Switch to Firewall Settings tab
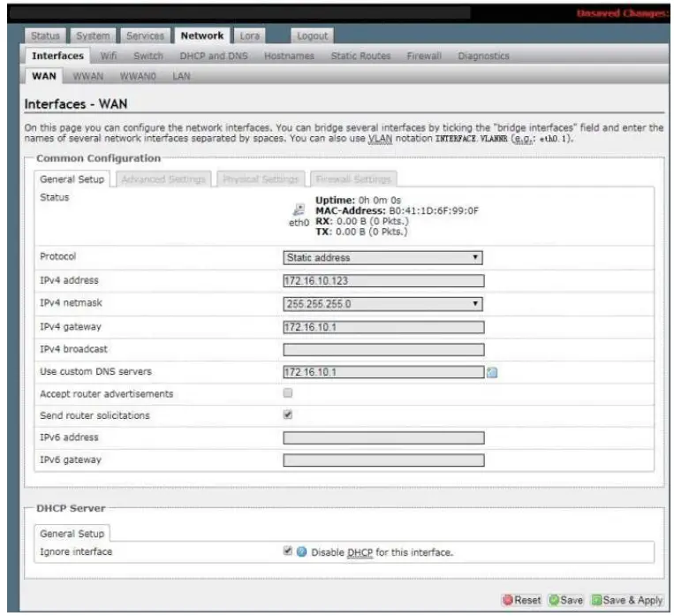This screenshot has width=674, height=616. click(353, 179)
